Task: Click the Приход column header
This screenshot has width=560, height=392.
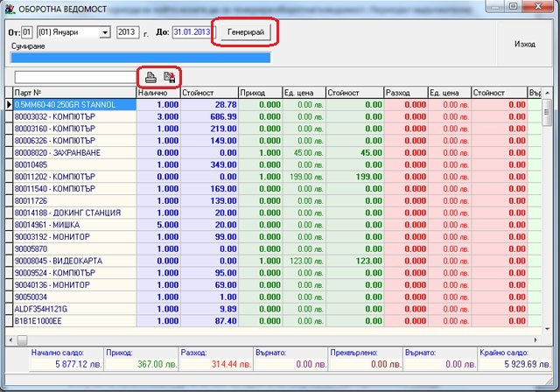Action: point(261,93)
